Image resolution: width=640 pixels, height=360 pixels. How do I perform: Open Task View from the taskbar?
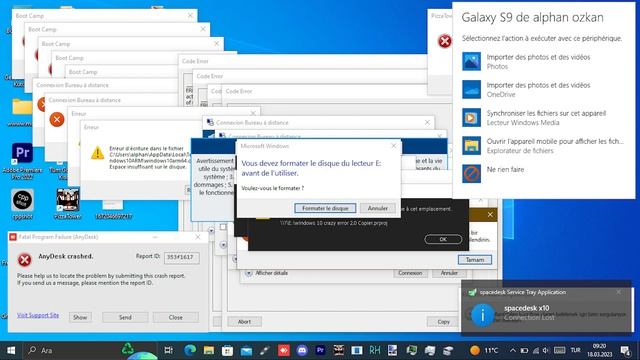click(x=168, y=350)
